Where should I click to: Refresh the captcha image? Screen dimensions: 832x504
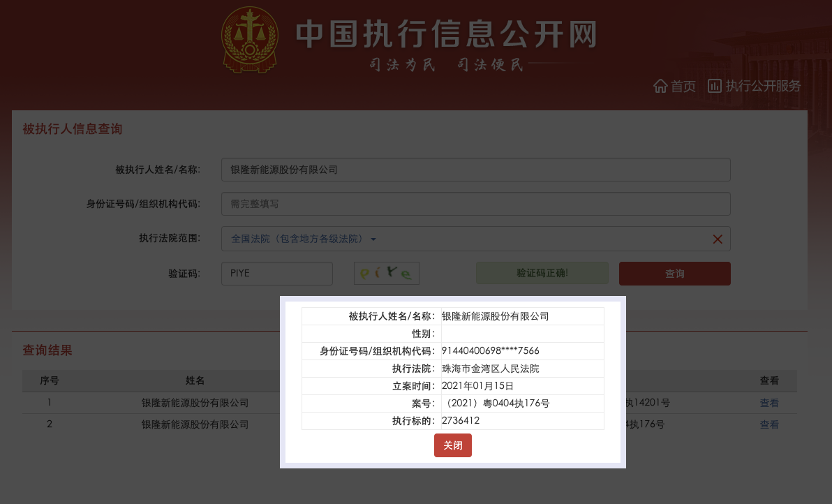pos(386,273)
